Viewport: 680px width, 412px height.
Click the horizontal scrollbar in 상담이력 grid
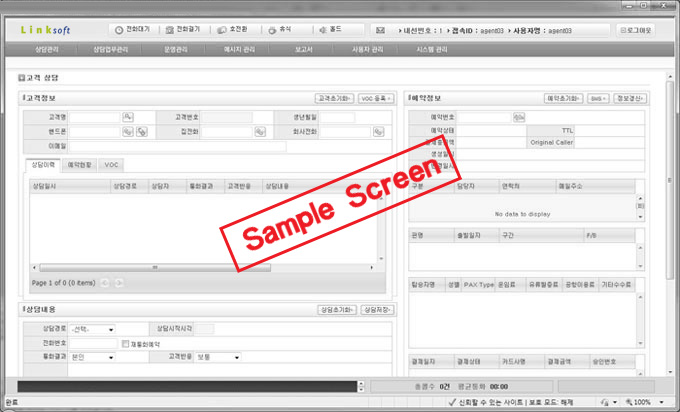pyautogui.click(x=200, y=269)
